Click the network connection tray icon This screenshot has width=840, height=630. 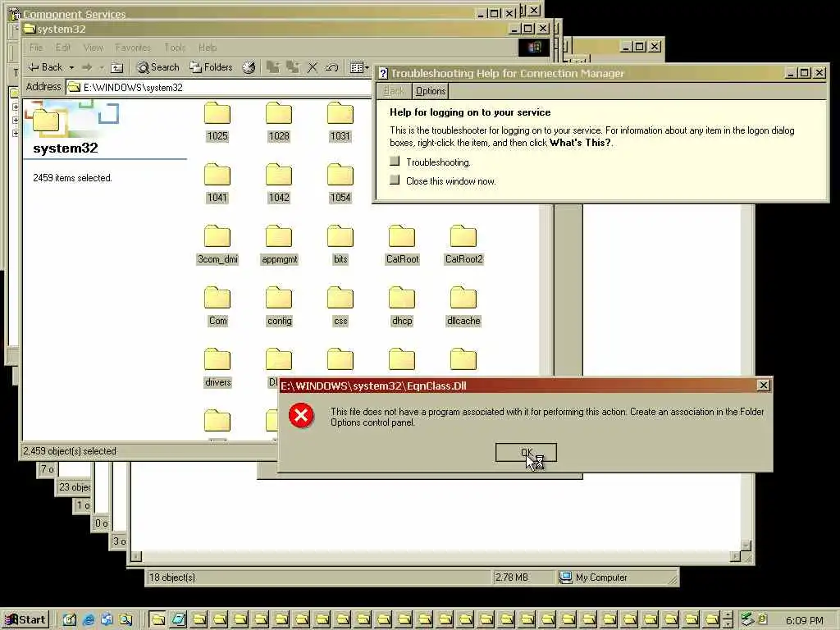point(746,620)
